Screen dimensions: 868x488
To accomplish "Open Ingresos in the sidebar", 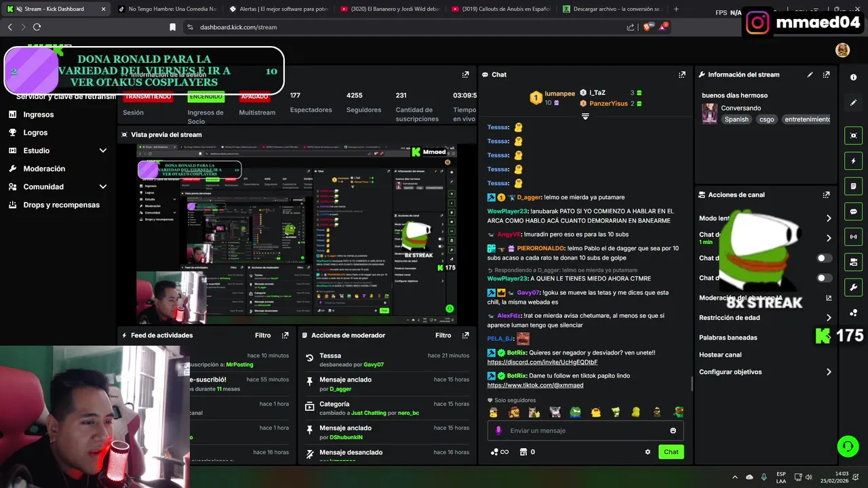I will [39, 115].
